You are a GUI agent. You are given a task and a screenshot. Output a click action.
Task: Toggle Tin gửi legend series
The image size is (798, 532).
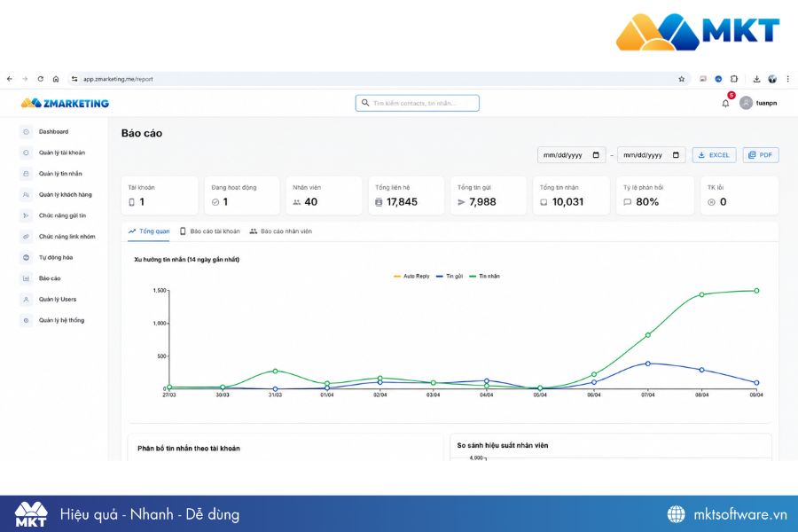pos(450,276)
